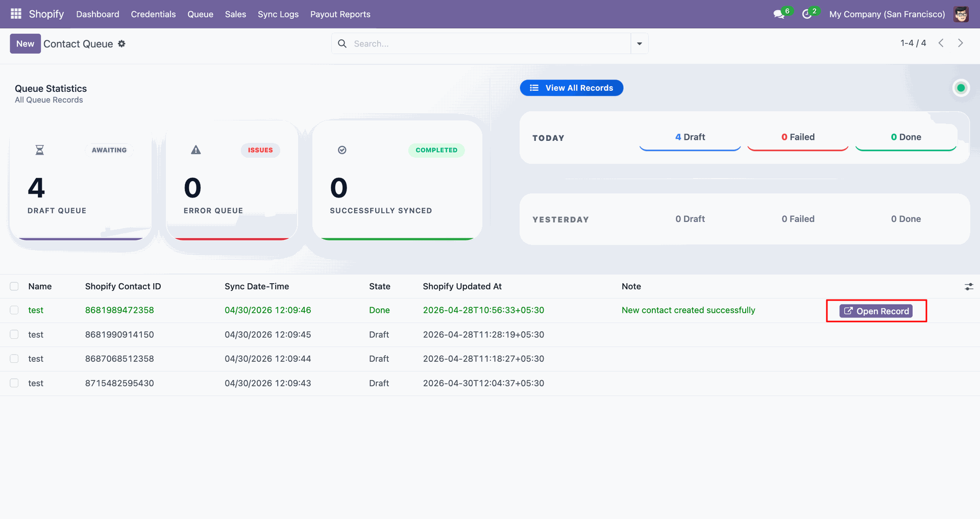Click View All Records button
The width and height of the screenshot is (980, 519).
click(x=572, y=88)
